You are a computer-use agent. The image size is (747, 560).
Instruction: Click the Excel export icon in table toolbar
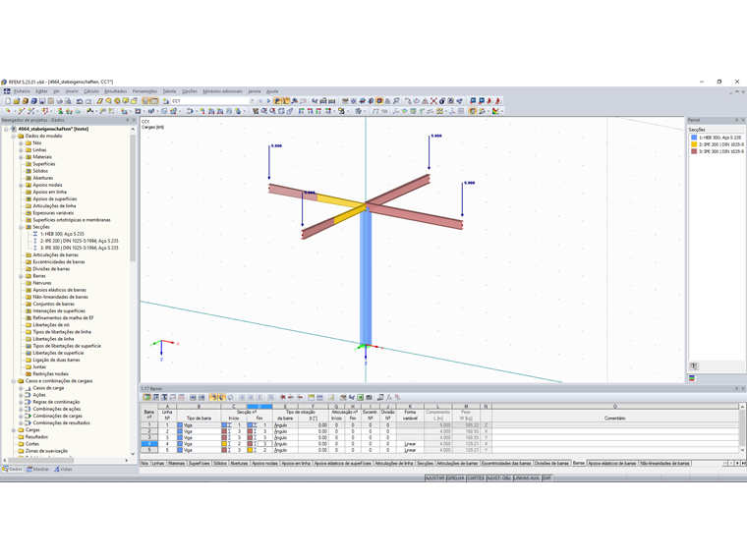point(361,397)
